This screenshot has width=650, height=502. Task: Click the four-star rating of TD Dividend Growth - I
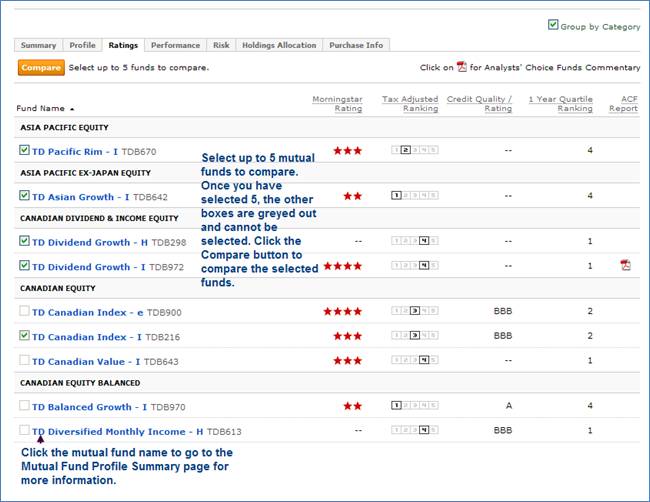click(343, 266)
